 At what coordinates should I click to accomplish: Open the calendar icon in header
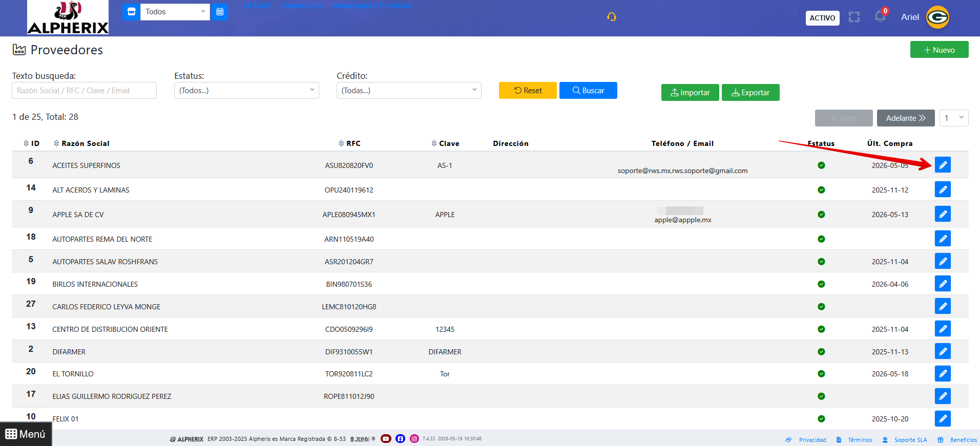point(220,12)
